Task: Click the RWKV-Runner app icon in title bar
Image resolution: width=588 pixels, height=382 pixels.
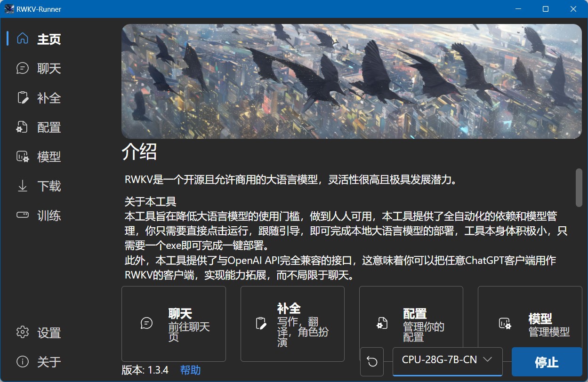Action: (9, 9)
